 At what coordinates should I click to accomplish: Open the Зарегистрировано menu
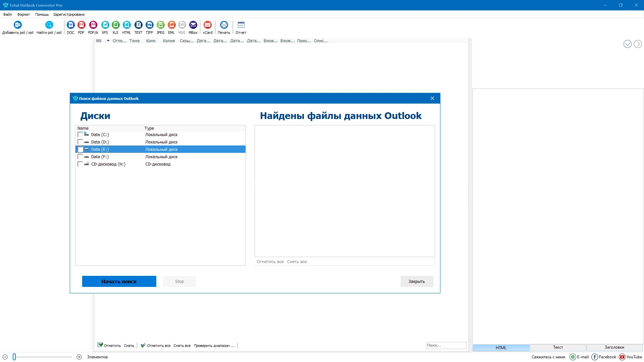(x=69, y=14)
